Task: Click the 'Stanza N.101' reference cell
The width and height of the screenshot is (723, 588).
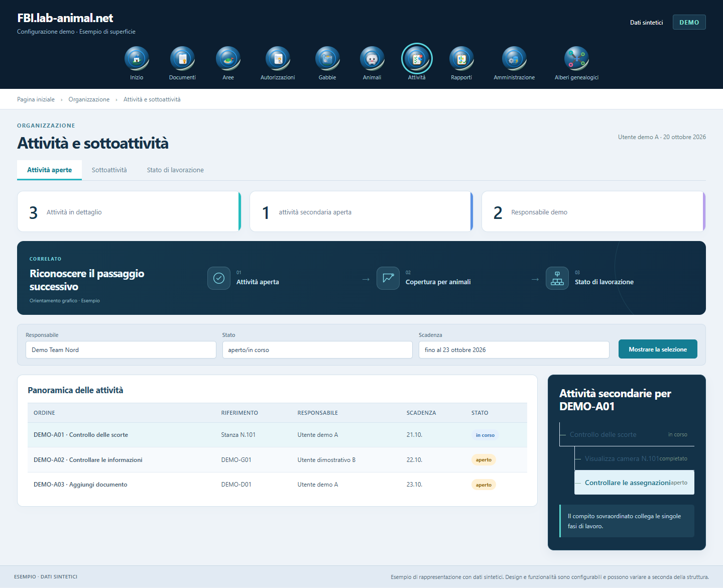Action: tap(238, 435)
